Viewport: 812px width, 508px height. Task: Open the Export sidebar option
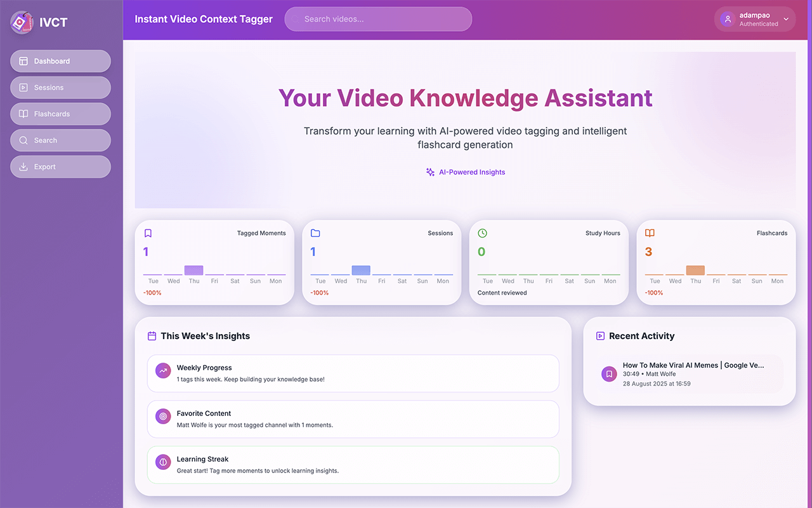pyautogui.click(x=60, y=167)
